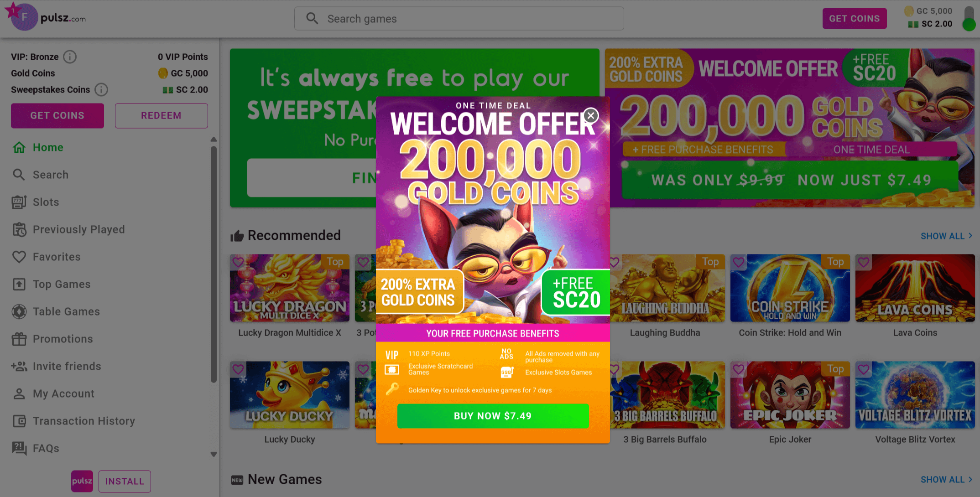Open the Sweepstakes Coins info icon
The image size is (980, 497).
[101, 90]
